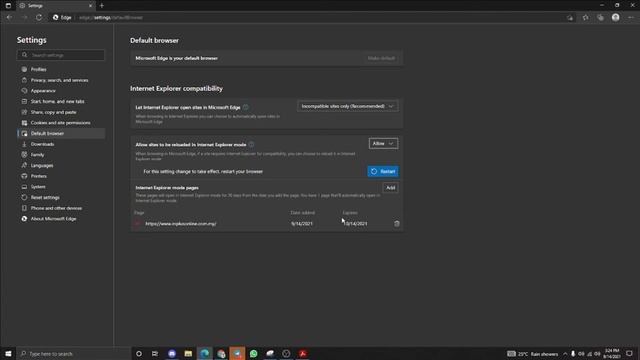Viewport: 640px width, 360px height.
Task: Refresh the page with the reload icon
Action: click(39, 18)
